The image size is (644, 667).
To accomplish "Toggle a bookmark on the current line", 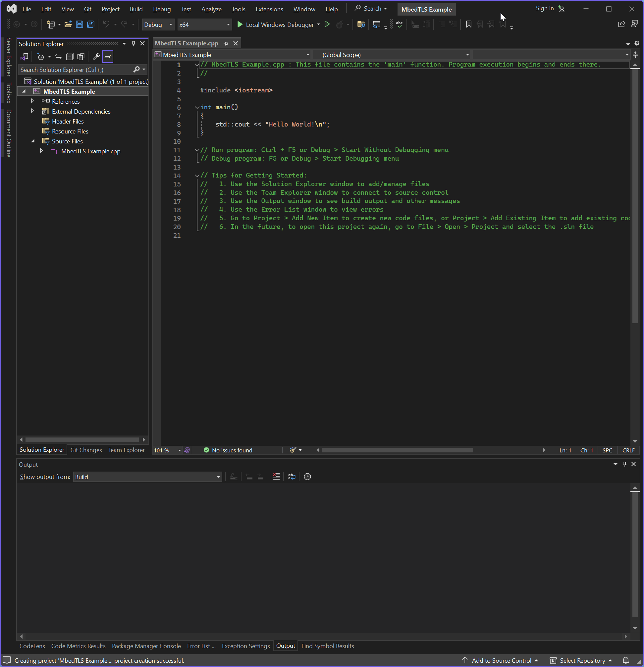I will [x=469, y=24].
